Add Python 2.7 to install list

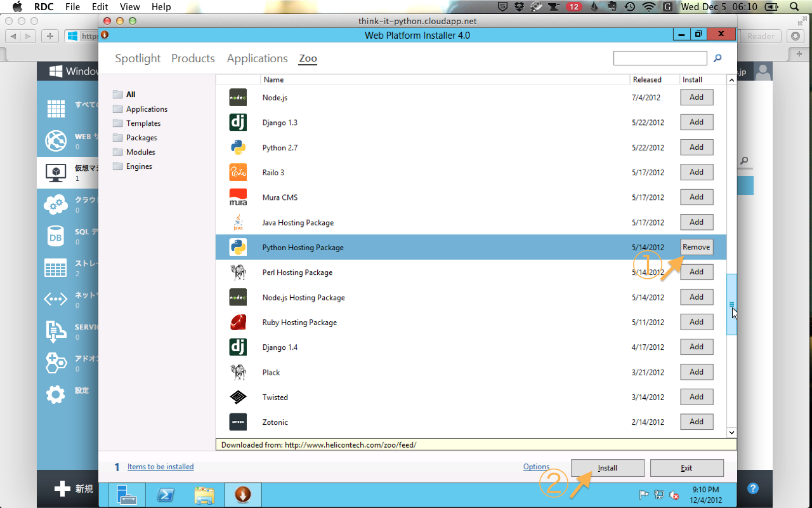[697, 147]
